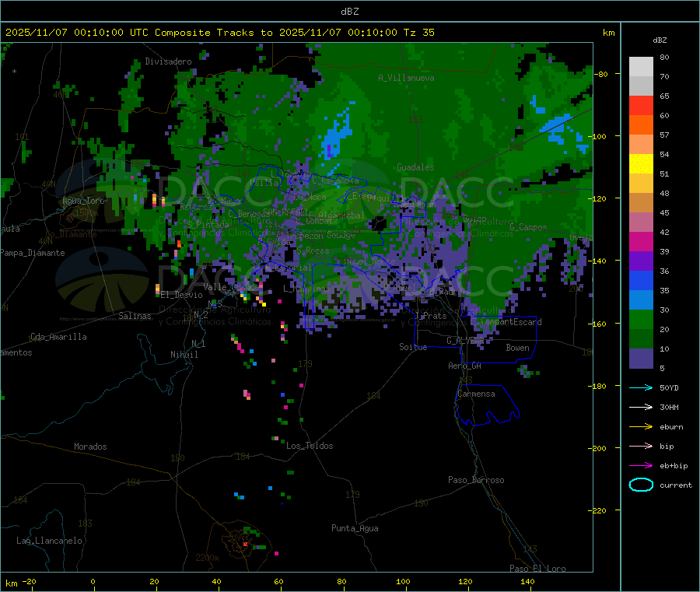Click the purple 10 dBZ legend swatch
The width and height of the screenshot is (700, 592).
tap(641, 359)
